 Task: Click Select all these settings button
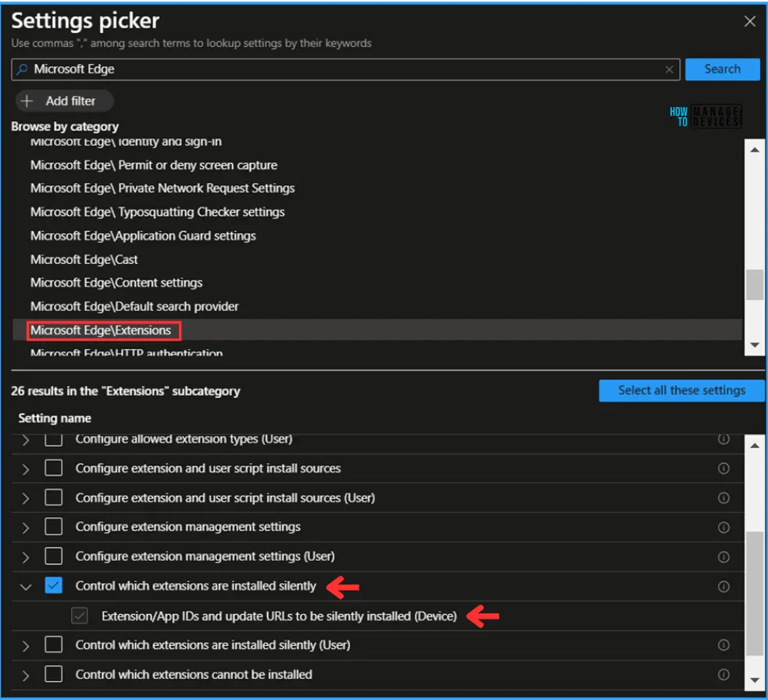[x=681, y=391]
